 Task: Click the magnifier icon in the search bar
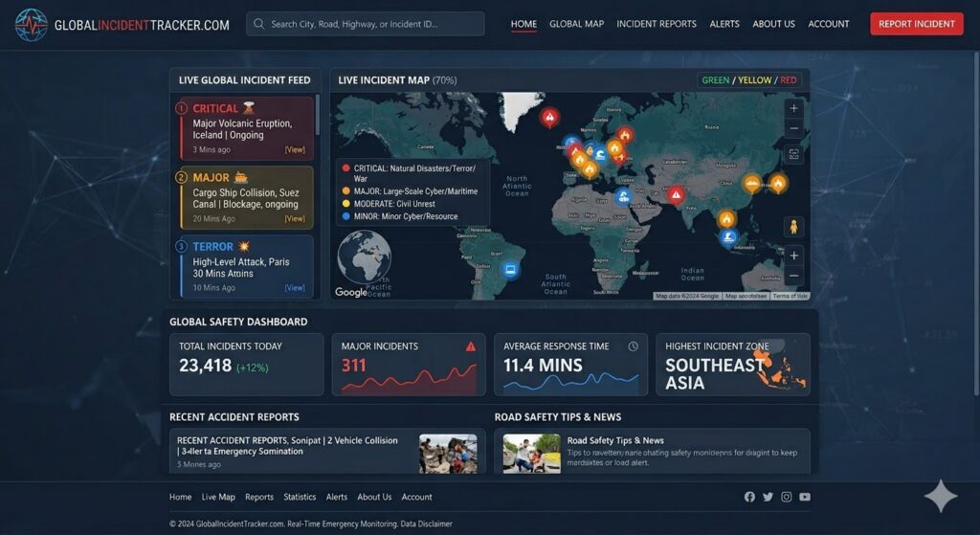click(x=258, y=24)
